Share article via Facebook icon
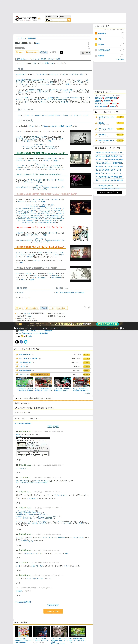 point(21,342)
